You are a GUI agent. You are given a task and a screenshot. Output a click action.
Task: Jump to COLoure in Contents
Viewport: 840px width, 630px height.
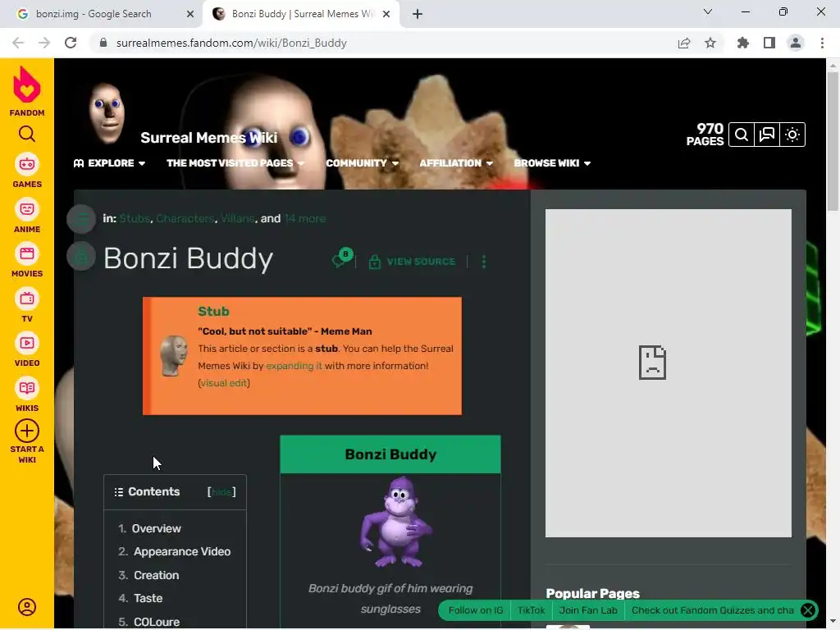[157, 622]
